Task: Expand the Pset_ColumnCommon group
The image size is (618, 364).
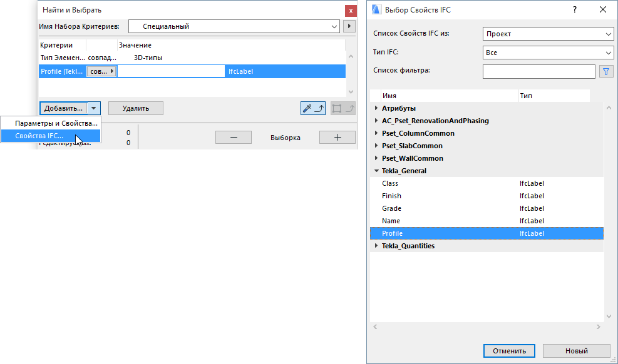Action: (x=376, y=133)
